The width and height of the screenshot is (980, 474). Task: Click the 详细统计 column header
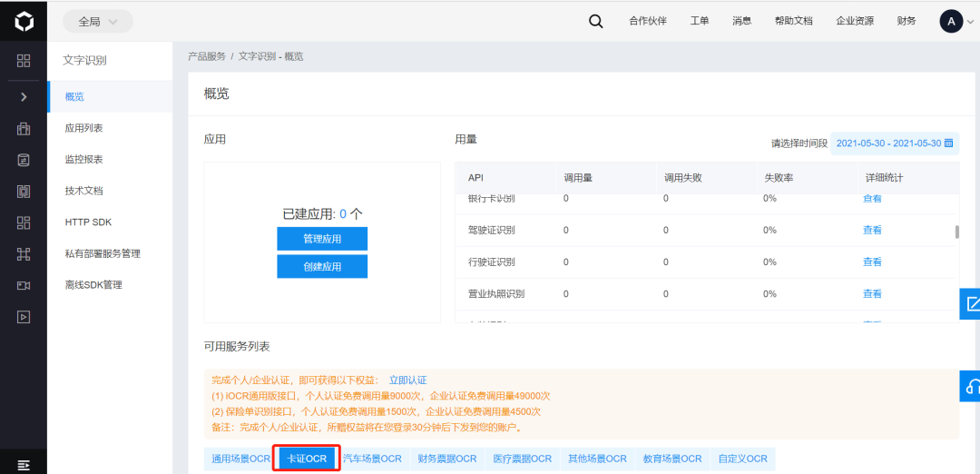(x=883, y=178)
